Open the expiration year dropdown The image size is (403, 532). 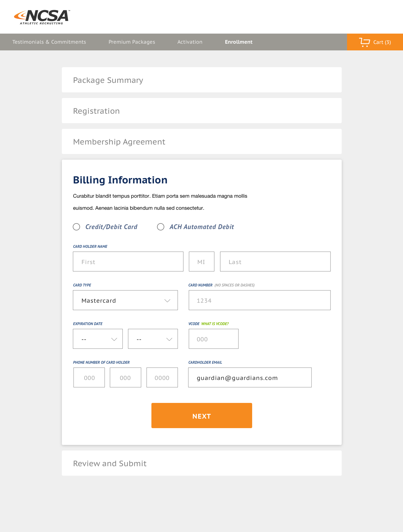153,339
